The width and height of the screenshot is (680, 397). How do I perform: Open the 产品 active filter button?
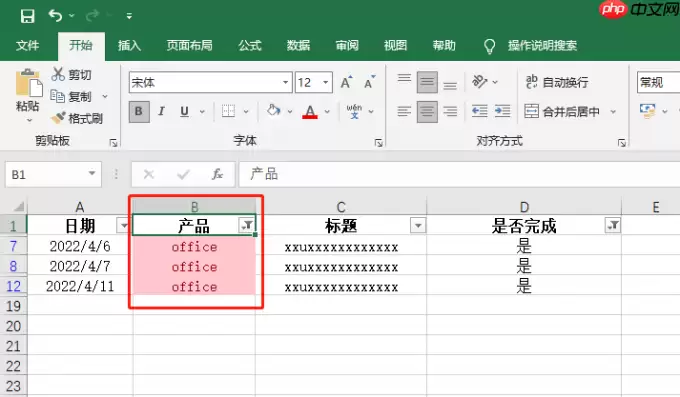[247, 225]
